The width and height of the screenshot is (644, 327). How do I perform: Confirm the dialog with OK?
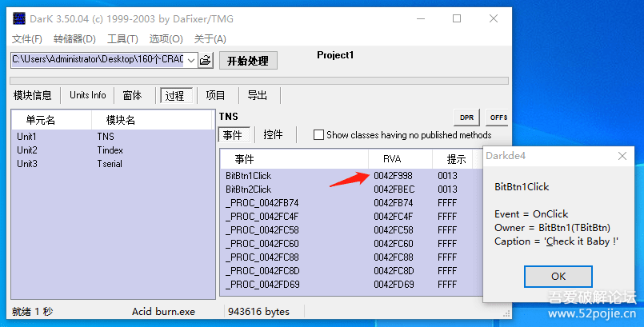[558, 276]
